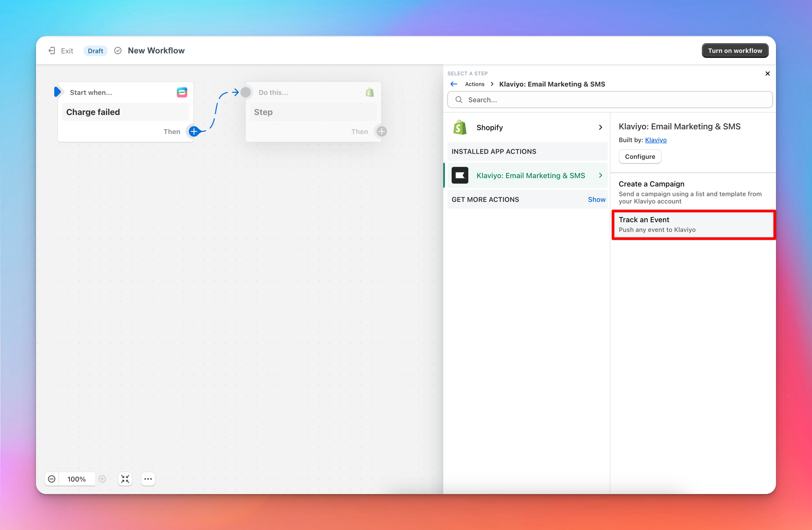Click the Klaviyo flag logo icon
The height and width of the screenshot is (530, 812).
[x=460, y=175]
